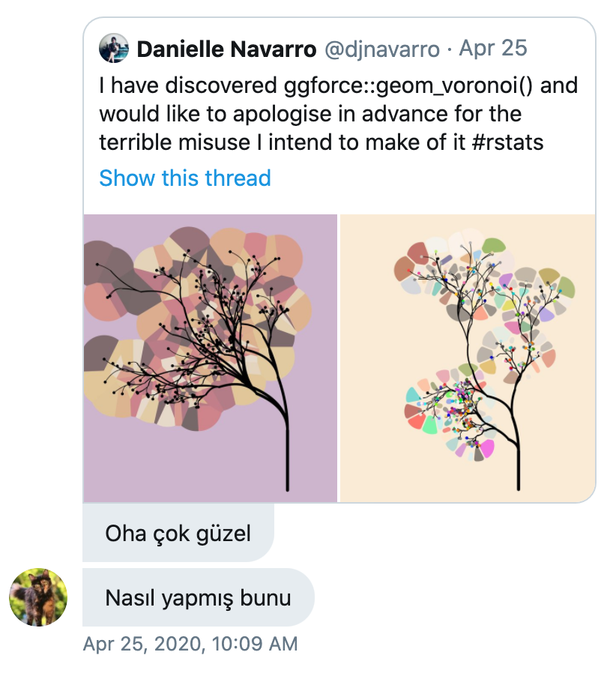Click the tweet text about geom_voronoi
The width and height of the screenshot is (616, 676).
pyautogui.click(x=339, y=114)
